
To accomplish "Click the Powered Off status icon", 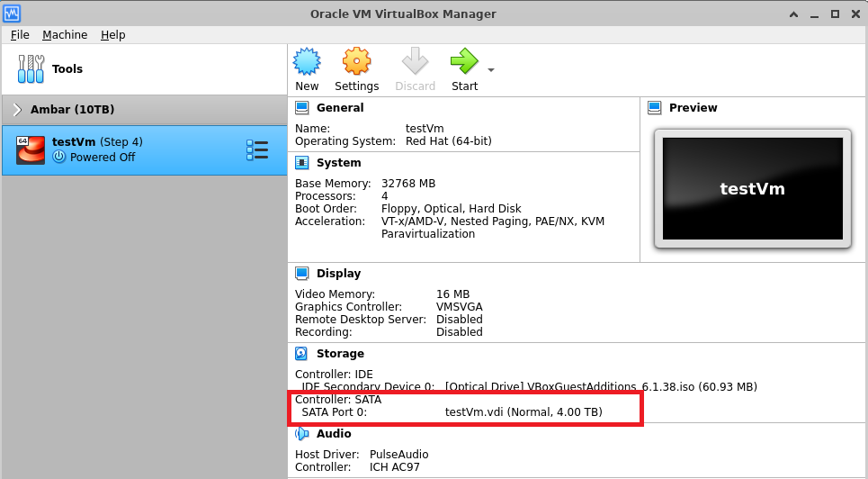I will coord(58,157).
